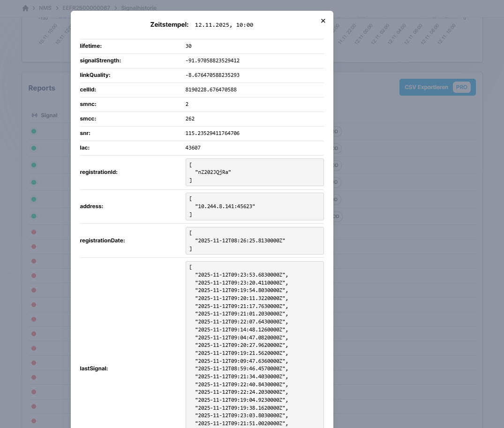The width and height of the screenshot is (504, 428).
Task: Click the last green signal status dot
Action: (x=34, y=216)
